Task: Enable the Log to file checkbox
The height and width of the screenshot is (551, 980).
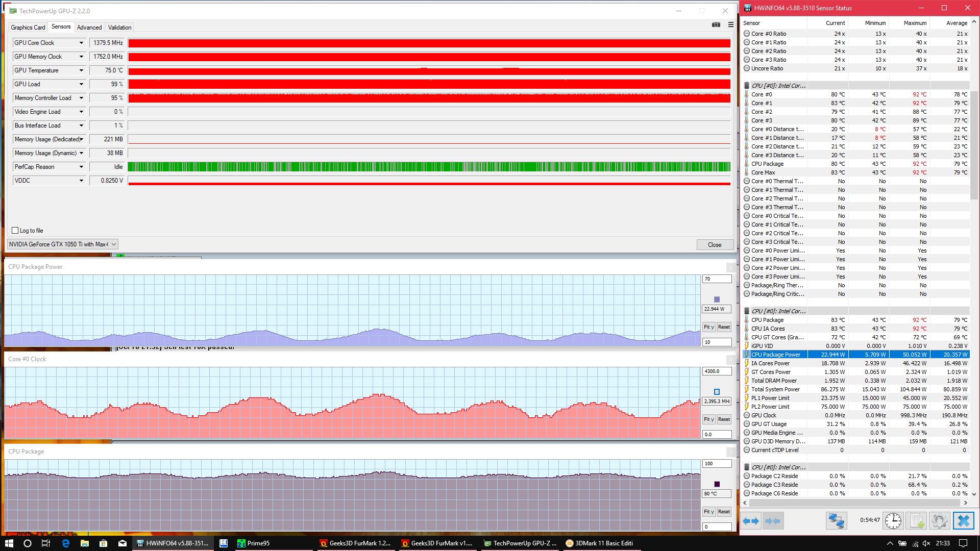Action: pos(15,231)
